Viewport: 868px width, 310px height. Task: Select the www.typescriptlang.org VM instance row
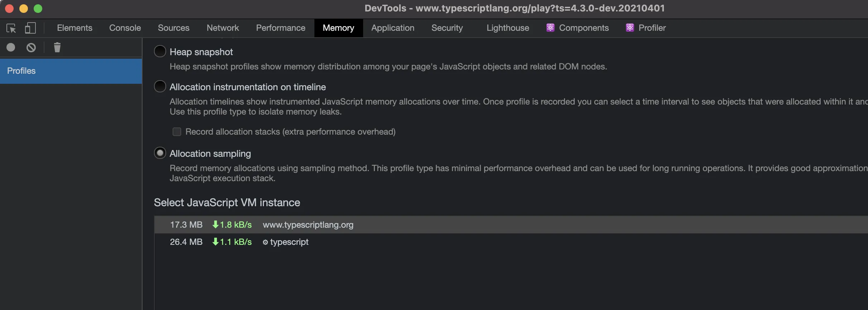308,225
